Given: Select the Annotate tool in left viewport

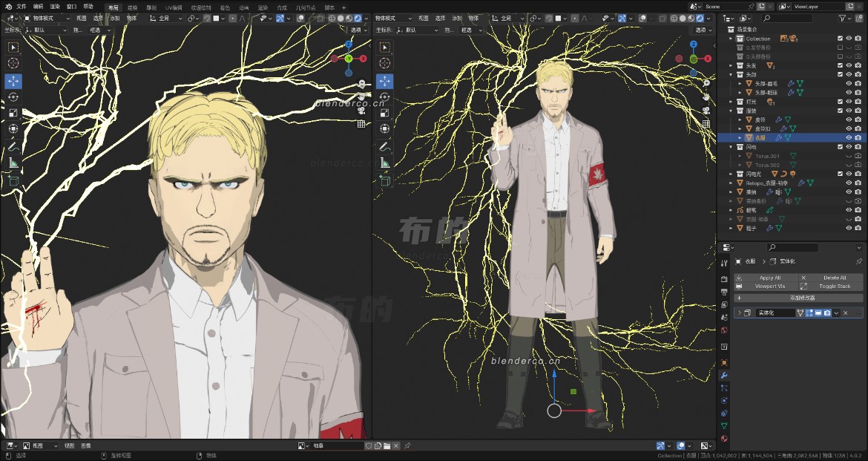Looking at the screenshot, I should [x=13, y=147].
